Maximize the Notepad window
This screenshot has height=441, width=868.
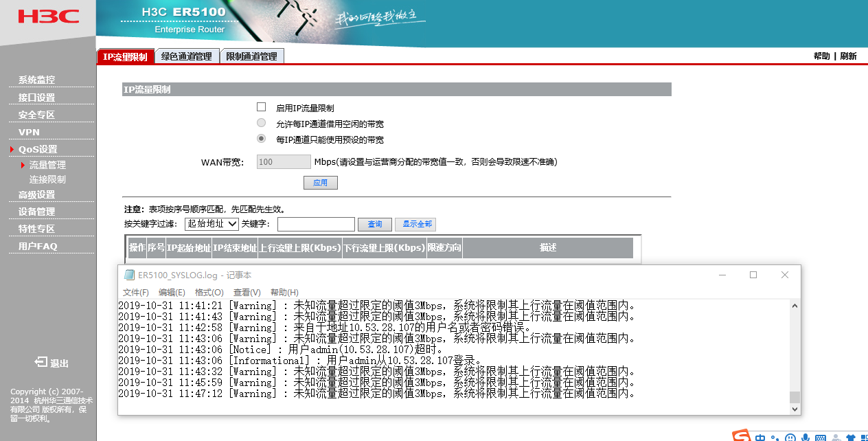(753, 275)
